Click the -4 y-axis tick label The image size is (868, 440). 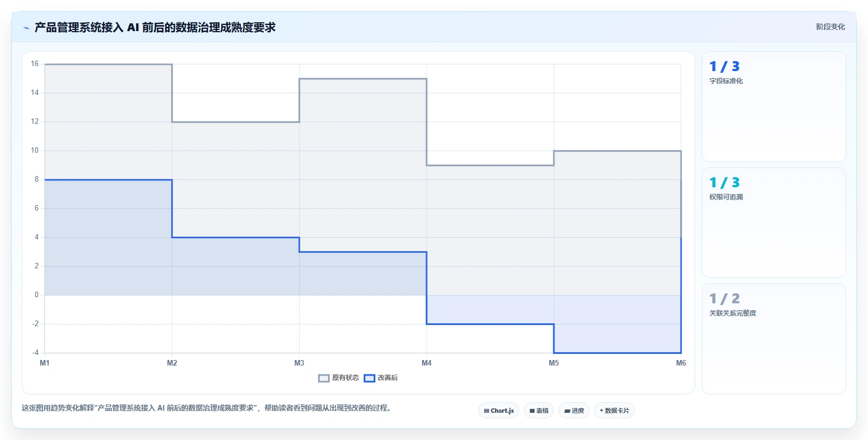pos(36,353)
